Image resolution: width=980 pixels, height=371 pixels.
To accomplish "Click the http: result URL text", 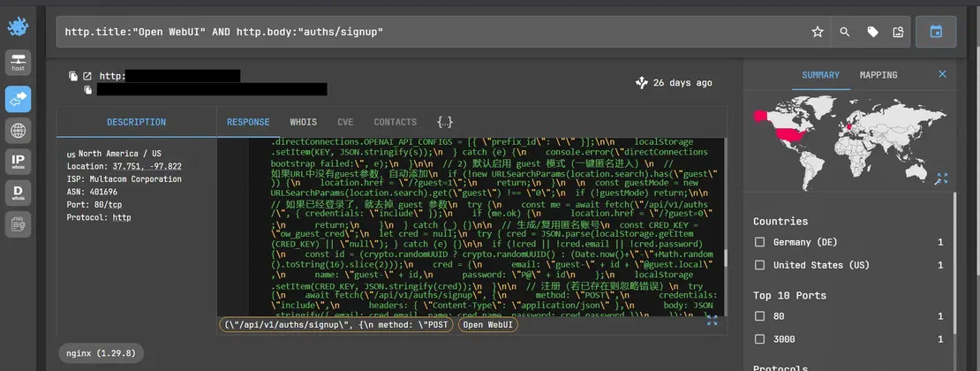I will [112, 76].
